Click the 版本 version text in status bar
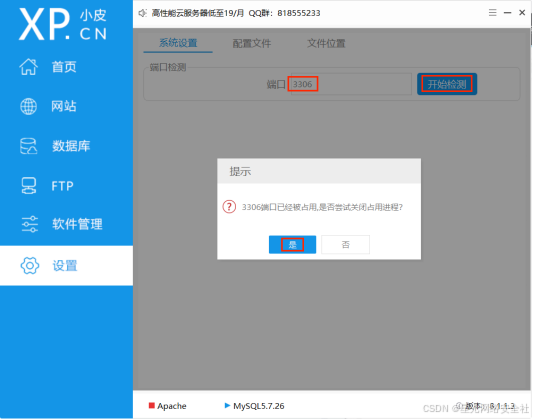The height and width of the screenshot is (420, 533). [x=490, y=406]
